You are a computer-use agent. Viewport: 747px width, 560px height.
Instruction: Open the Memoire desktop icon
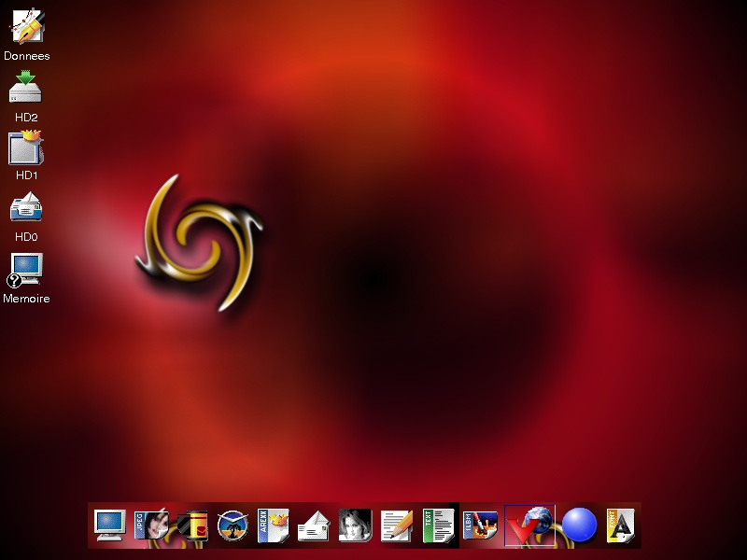point(26,269)
